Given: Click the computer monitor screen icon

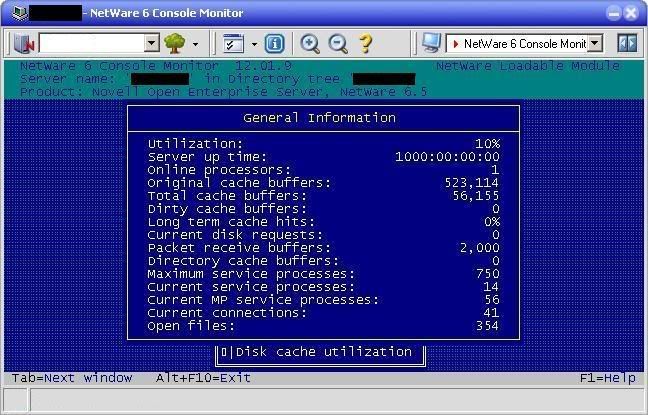Looking at the screenshot, I should pos(430,44).
